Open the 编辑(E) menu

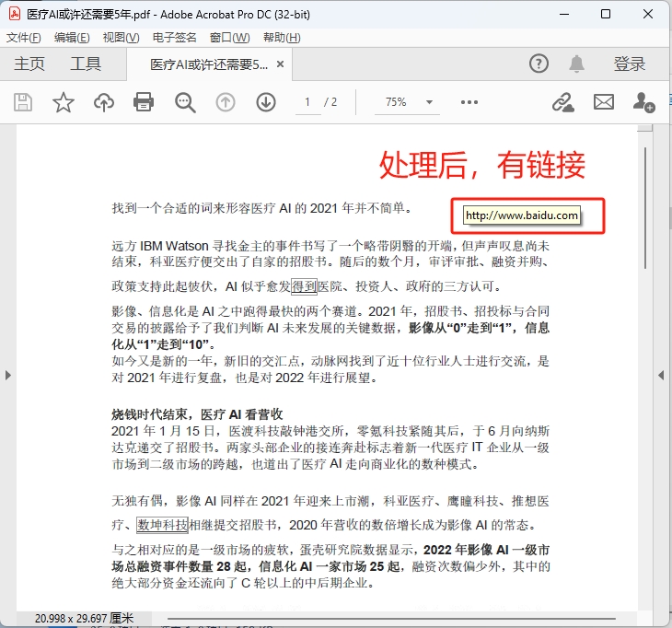(x=72, y=38)
